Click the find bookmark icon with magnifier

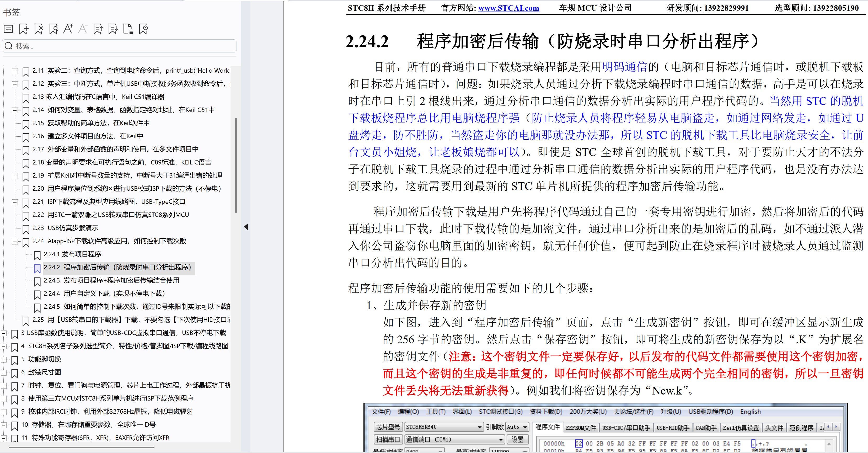point(53,29)
